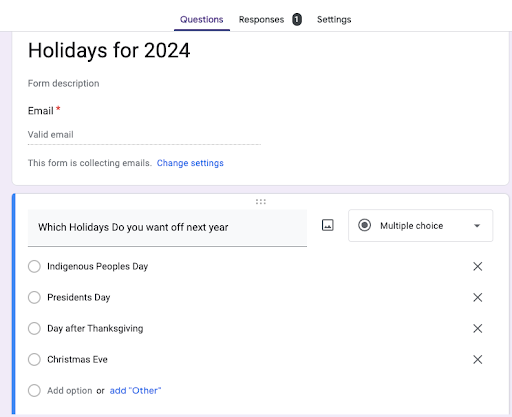Click the Day after Thanksgiving option text

[95, 328]
